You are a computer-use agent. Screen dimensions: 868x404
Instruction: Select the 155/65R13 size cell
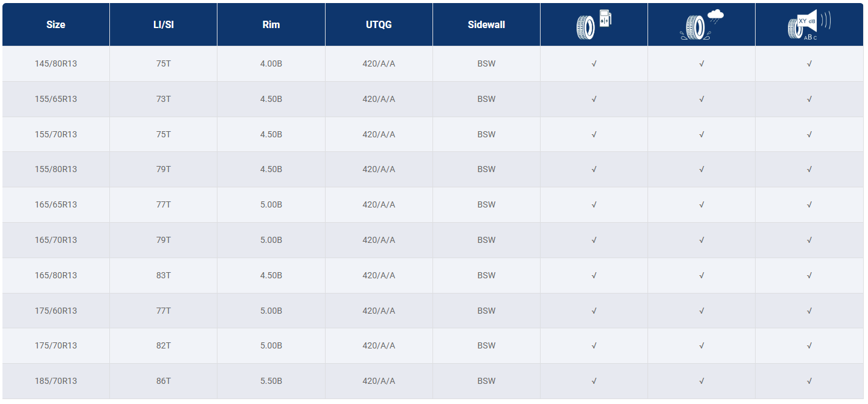pos(56,99)
